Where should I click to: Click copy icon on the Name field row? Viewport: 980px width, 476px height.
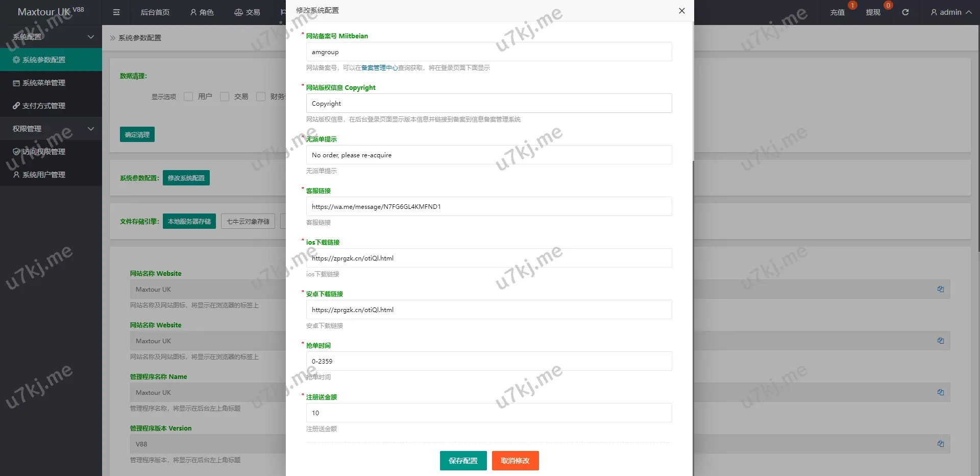[940, 392]
